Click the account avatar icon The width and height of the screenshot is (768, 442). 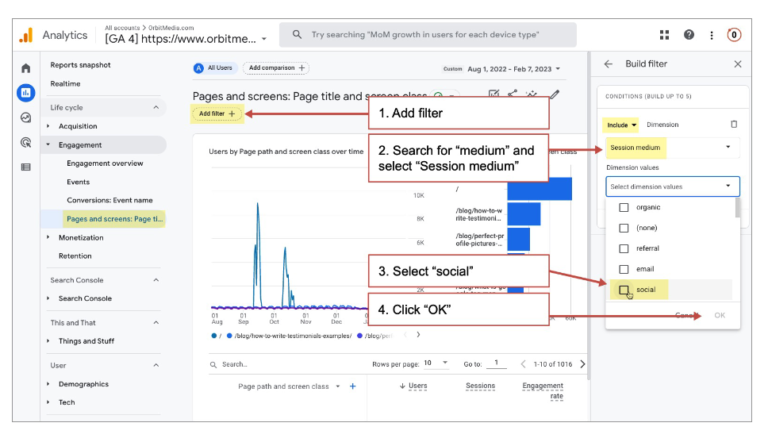(x=734, y=35)
